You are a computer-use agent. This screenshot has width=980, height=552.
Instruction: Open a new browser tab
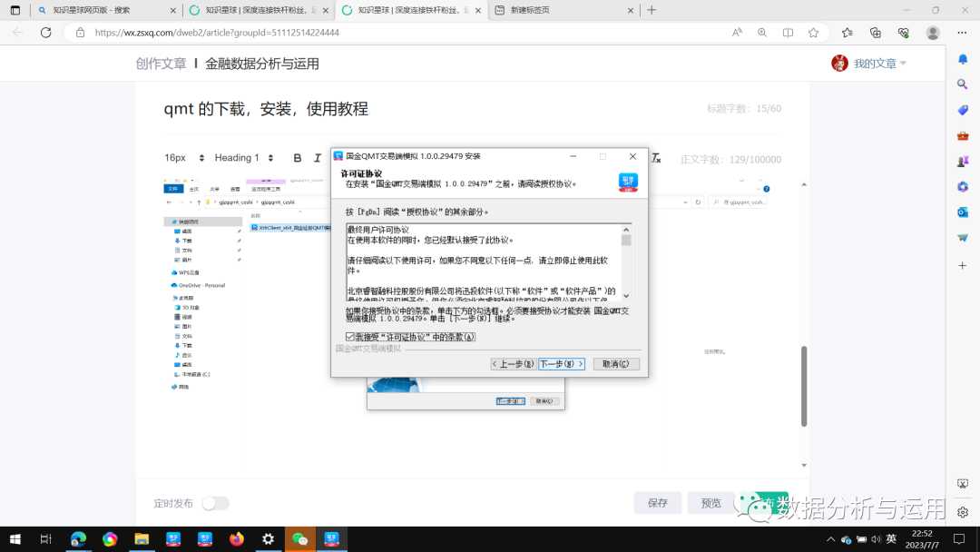[x=652, y=10]
